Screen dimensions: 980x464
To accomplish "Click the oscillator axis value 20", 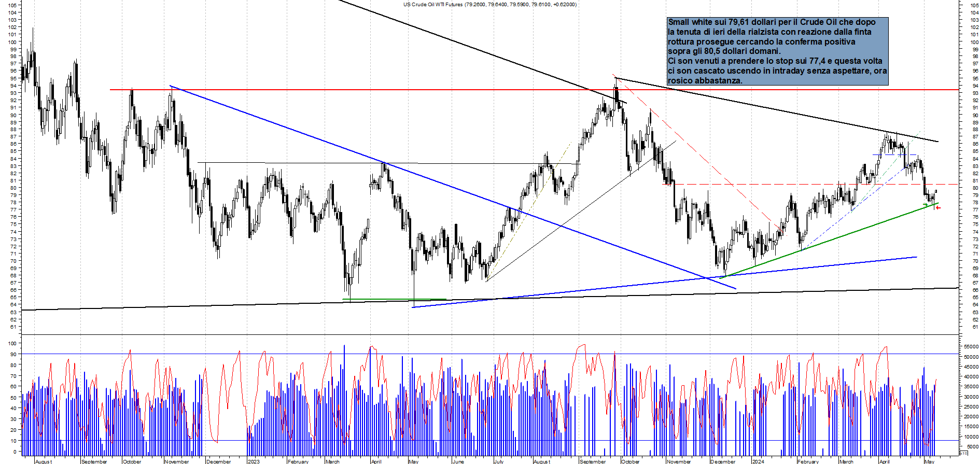I will [12, 430].
